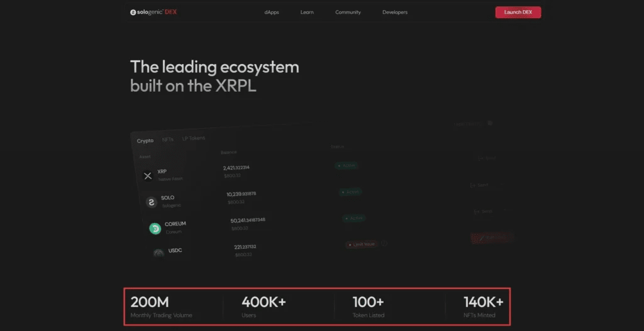Screen dimensions: 644x331
Task: Click the COREUM asset name
Action: click(175, 224)
